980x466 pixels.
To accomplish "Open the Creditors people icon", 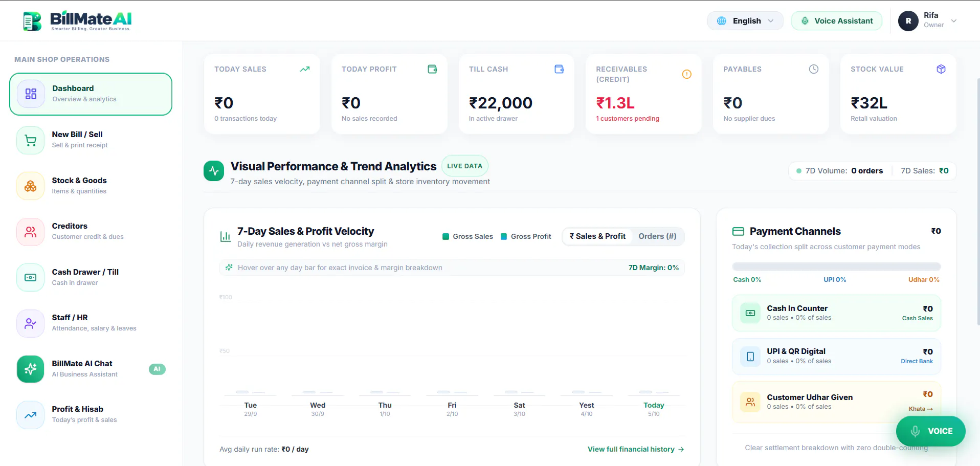I will coord(31,232).
